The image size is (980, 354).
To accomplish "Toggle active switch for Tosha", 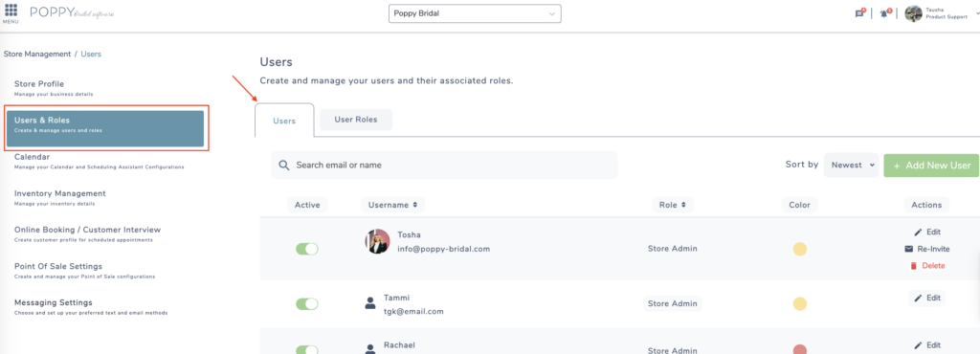I will click(x=307, y=249).
